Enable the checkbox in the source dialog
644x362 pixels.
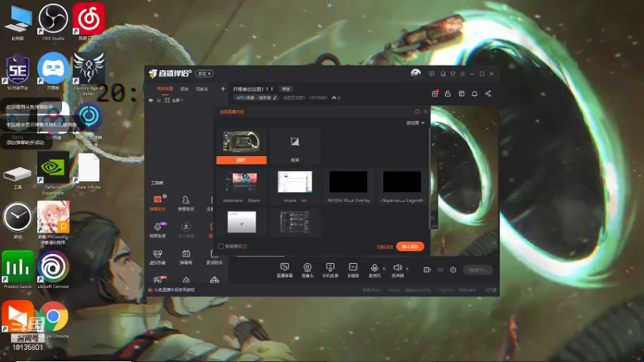pos(221,246)
